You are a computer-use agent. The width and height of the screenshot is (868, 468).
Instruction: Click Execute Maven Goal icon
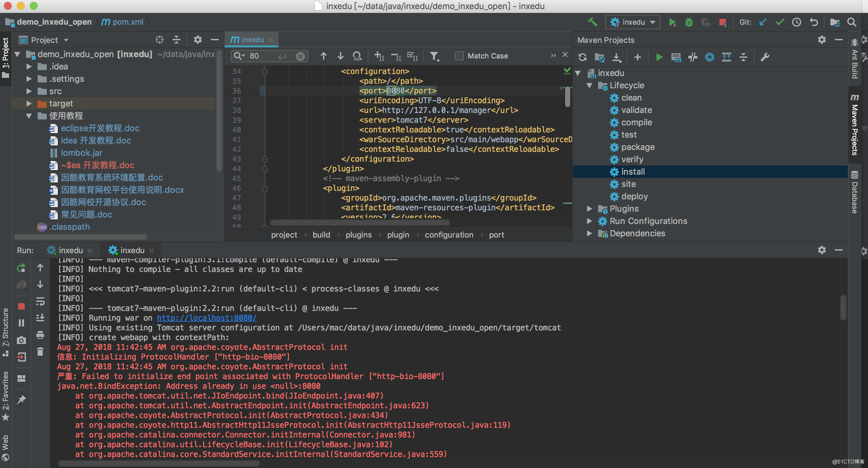pos(676,57)
